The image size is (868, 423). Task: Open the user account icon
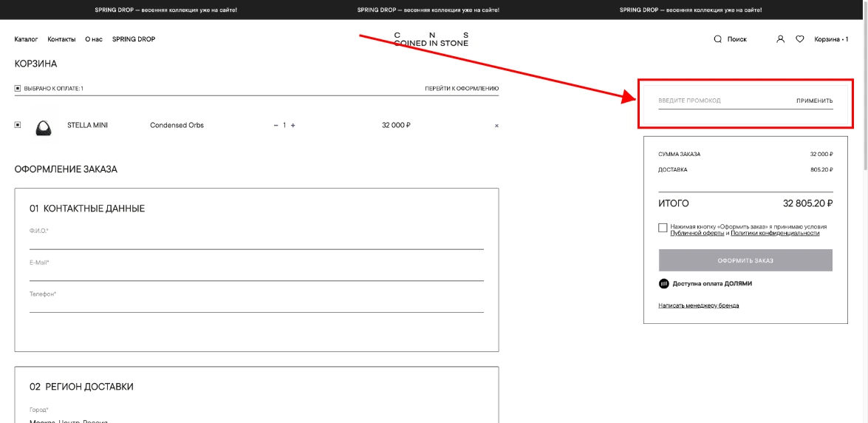pos(781,39)
